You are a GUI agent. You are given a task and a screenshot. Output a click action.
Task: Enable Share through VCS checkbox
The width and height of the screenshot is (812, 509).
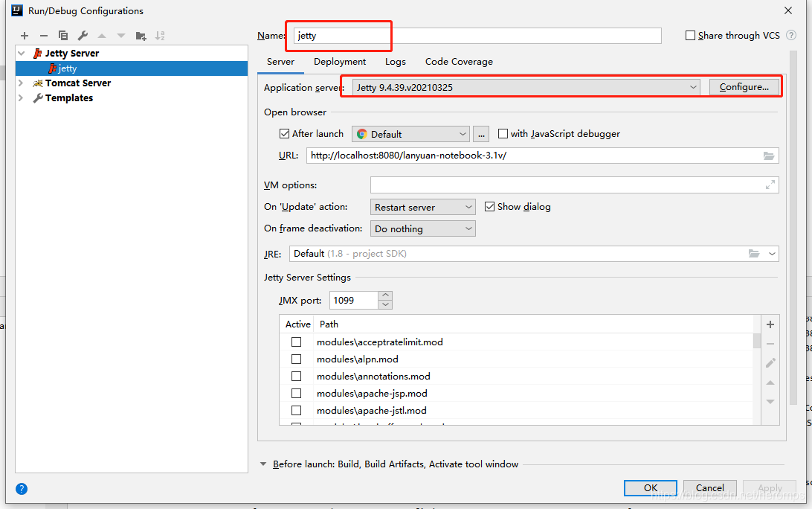tap(690, 35)
